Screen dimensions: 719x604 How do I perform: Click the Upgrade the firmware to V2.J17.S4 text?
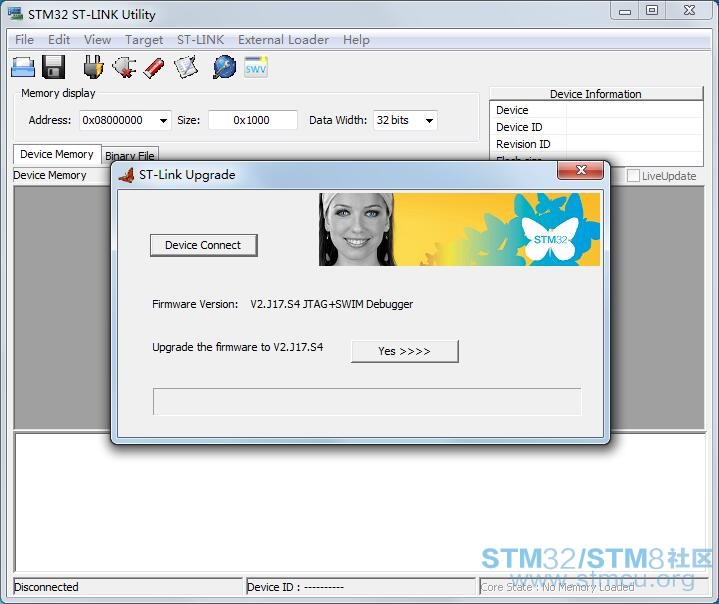click(238, 347)
